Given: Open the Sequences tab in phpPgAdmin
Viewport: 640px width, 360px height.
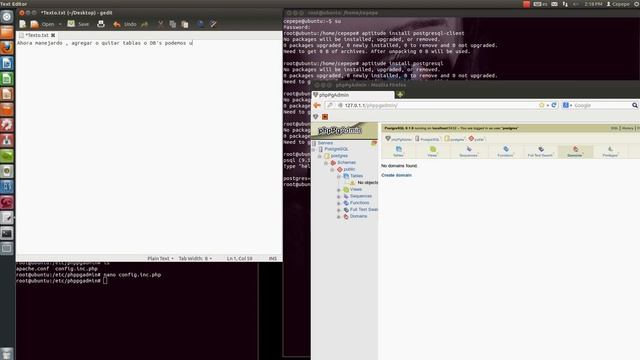Looking at the screenshot, I should (469, 151).
